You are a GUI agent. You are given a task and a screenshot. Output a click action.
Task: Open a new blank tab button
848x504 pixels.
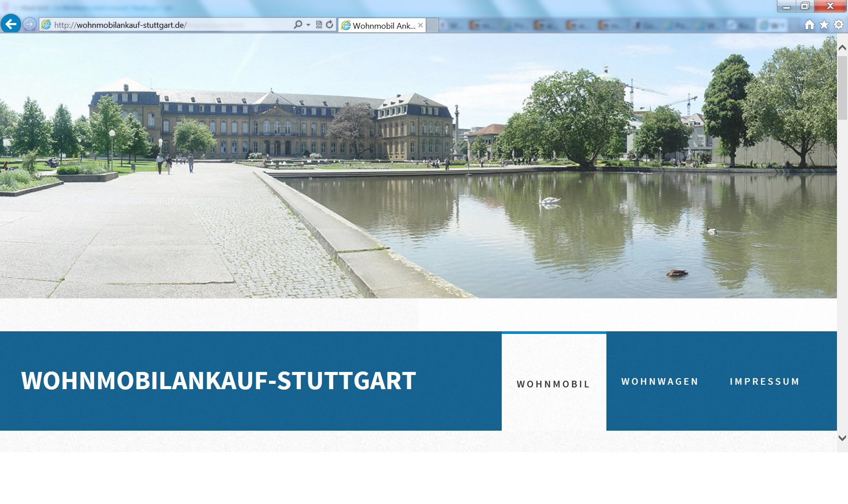pos(433,25)
